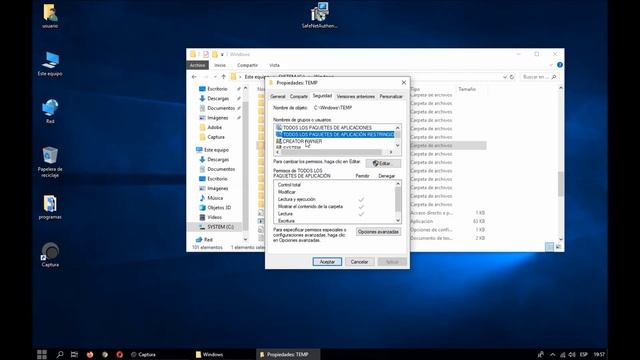Click Cancelar in Propiedades dialog
This screenshot has width=640, height=360.
[x=360, y=262]
